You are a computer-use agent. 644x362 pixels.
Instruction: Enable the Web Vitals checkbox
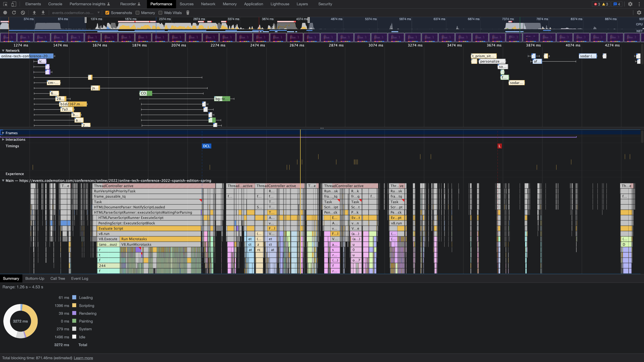point(160,13)
